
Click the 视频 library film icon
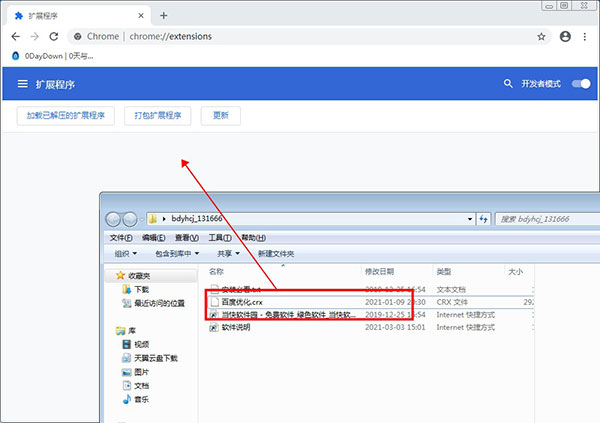126,344
